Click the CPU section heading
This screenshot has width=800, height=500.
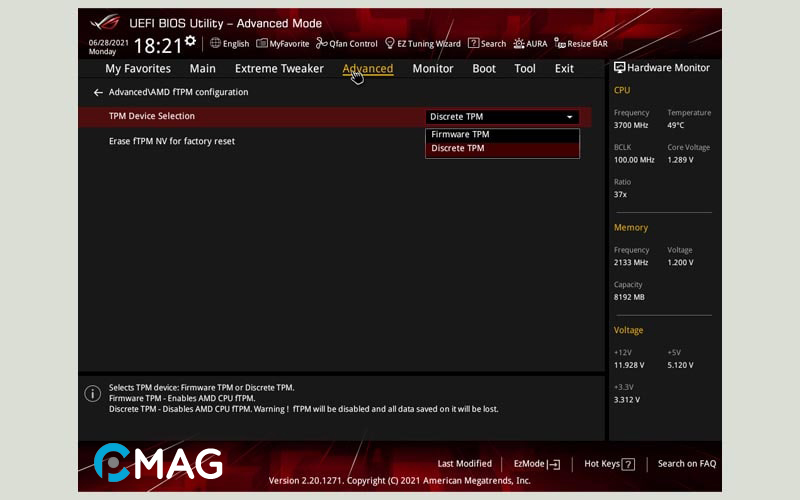[621, 90]
